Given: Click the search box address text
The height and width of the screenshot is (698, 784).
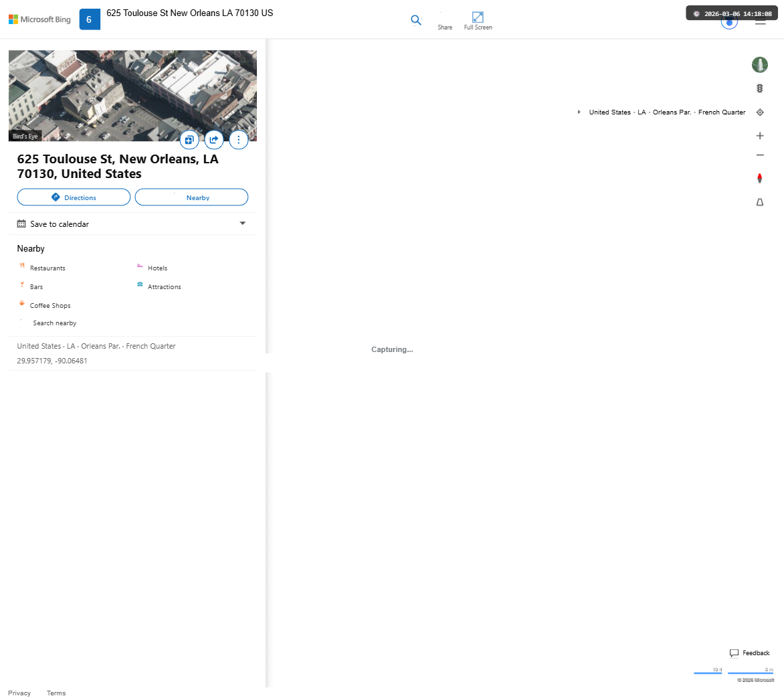Looking at the screenshot, I should click(x=189, y=13).
